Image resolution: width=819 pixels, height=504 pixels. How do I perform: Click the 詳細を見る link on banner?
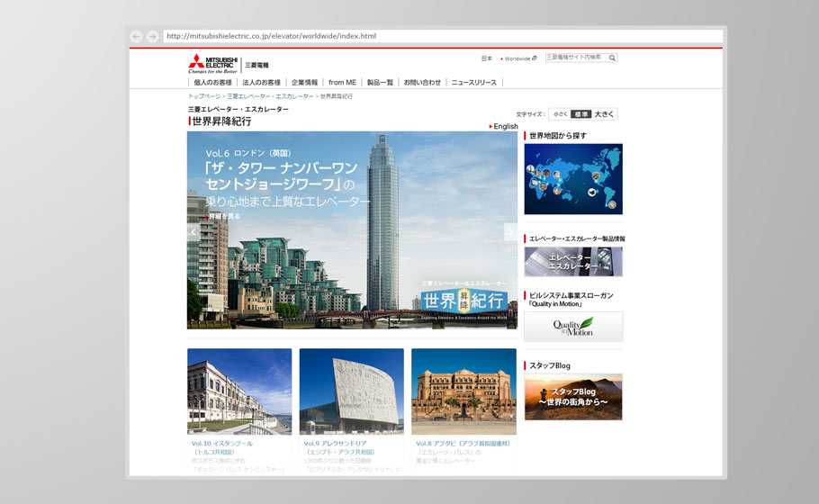223,216
